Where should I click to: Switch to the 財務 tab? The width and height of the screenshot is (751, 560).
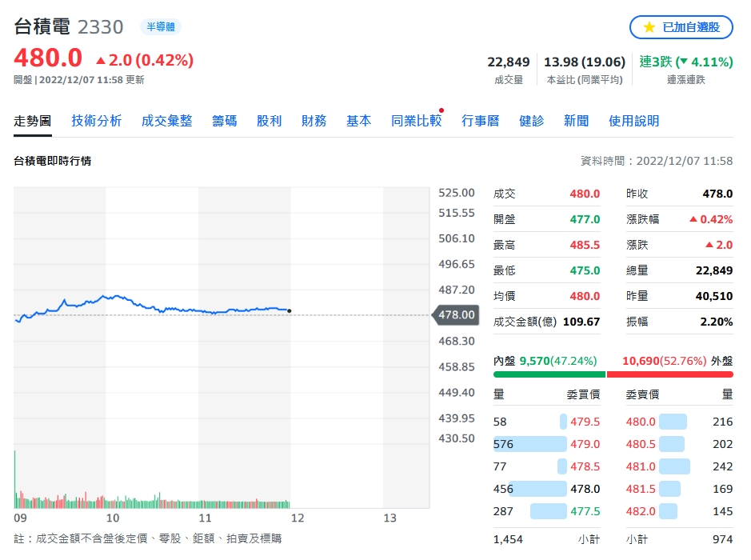314,121
